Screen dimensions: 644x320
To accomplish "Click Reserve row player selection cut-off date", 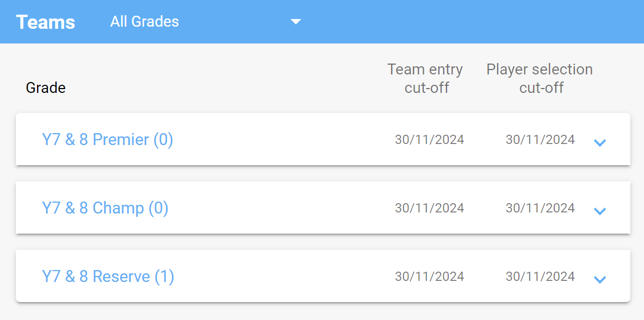I will [x=540, y=277].
